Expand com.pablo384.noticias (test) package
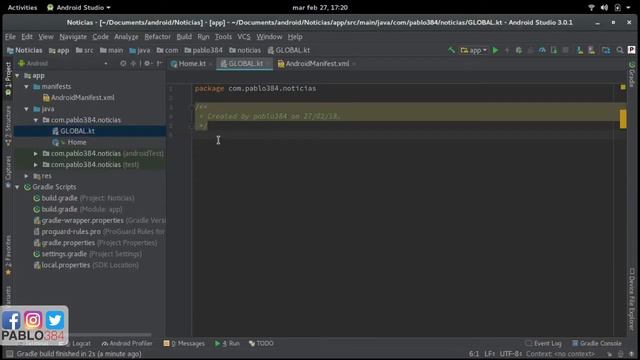Viewport: 640px width, 360px height. [x=36, y=164]
